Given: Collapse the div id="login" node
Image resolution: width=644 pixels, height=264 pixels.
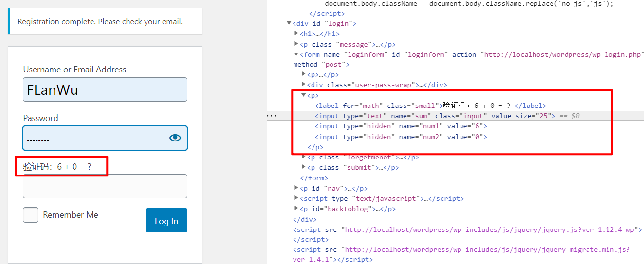Looking at the screenshot, I should (x=289, y=23).
